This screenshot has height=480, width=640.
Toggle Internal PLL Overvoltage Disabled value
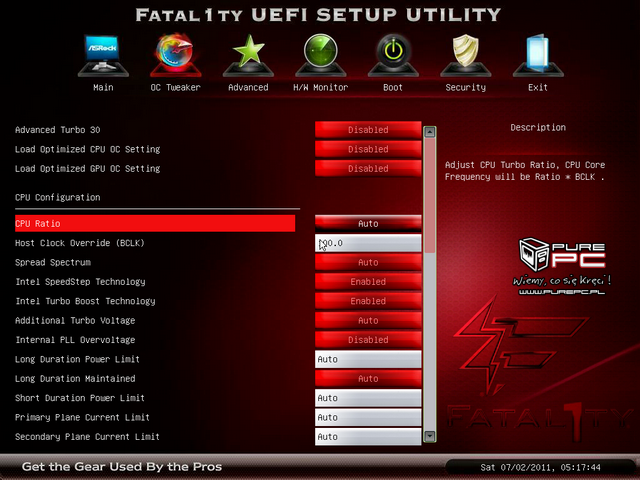pos(368,340)
